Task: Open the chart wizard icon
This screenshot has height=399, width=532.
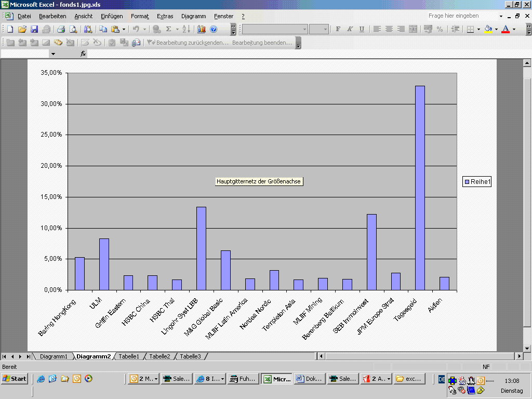Action: click(x=202, y=29)
